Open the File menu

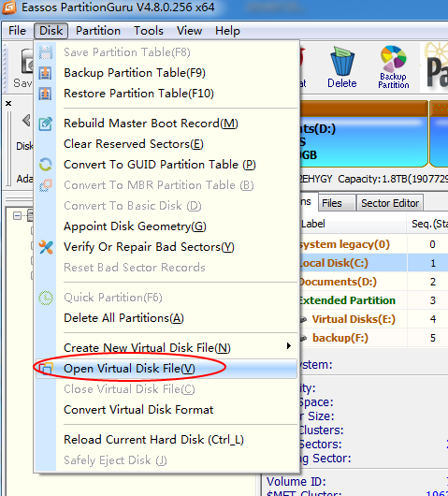pos(17,31)
